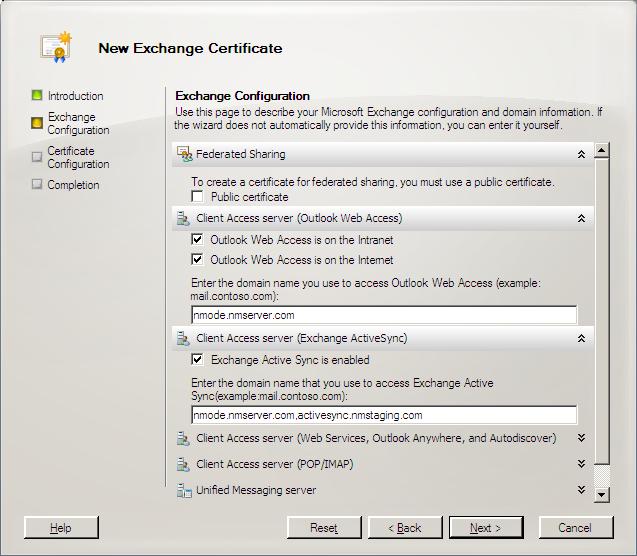Expand the POP/IMAP section
Image resolution: width=637 pixels, height=556 pixels.
tap(581, 464)
